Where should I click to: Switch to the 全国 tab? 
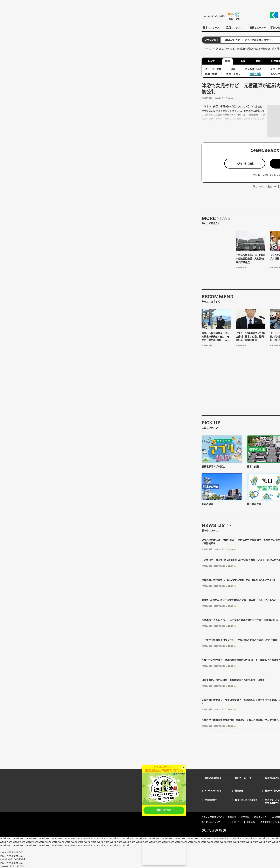tap(243, 61)
